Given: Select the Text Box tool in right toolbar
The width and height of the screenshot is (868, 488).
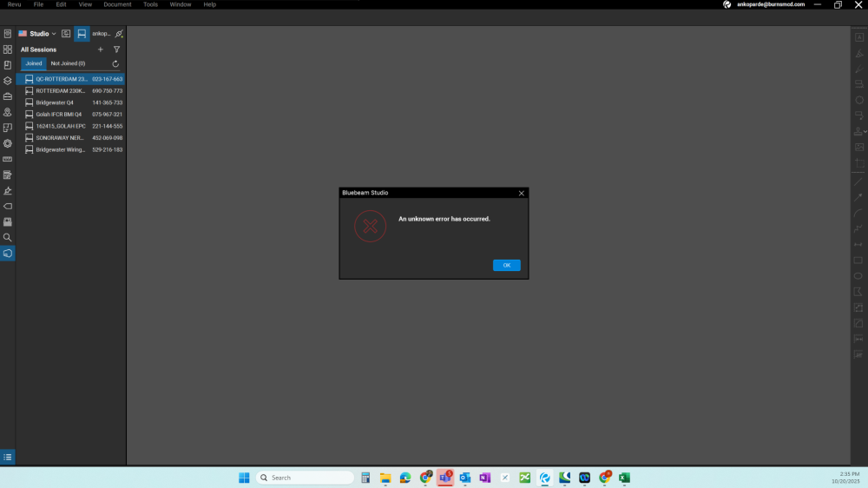Looking at the screenshot, I should (859, 37).
